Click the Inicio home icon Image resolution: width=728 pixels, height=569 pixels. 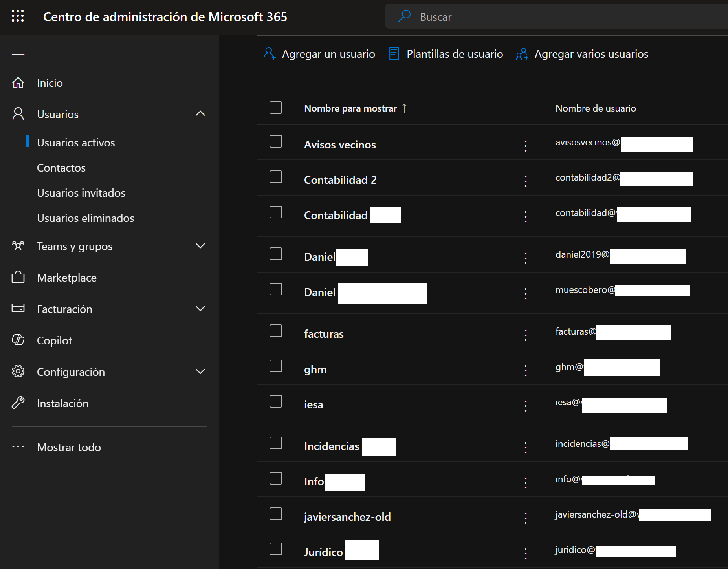tap(18, 83)
